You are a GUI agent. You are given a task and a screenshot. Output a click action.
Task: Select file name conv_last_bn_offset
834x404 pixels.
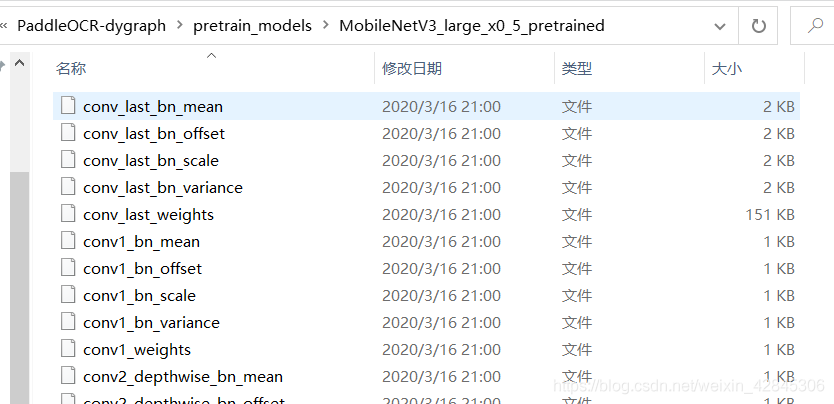click(154, 133)
